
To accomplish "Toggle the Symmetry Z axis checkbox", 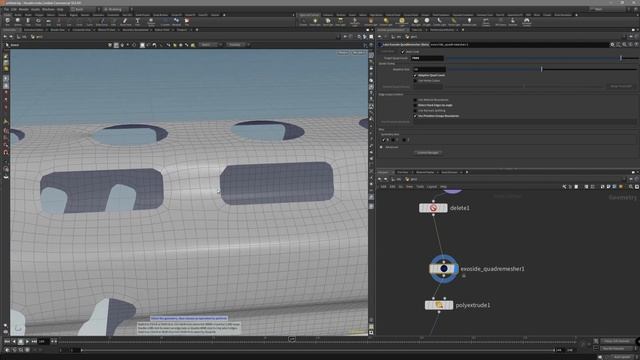I will coord(404,140).
